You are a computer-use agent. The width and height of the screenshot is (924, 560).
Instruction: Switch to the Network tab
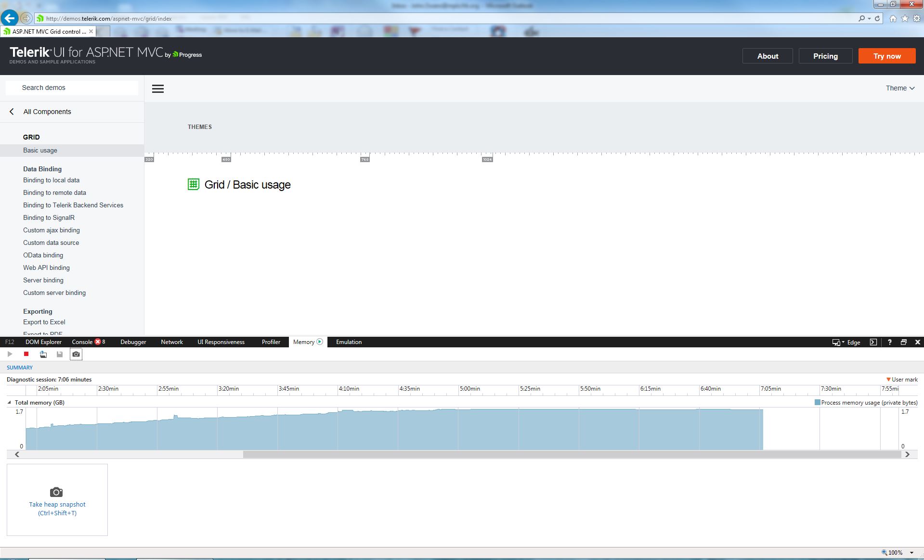pos(172,342)
